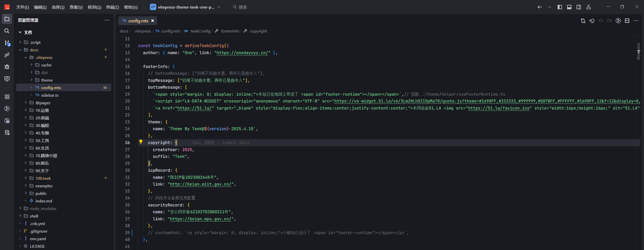644x250 pixels.
Task: Click the split editor icon
Action: coord(627,21)
